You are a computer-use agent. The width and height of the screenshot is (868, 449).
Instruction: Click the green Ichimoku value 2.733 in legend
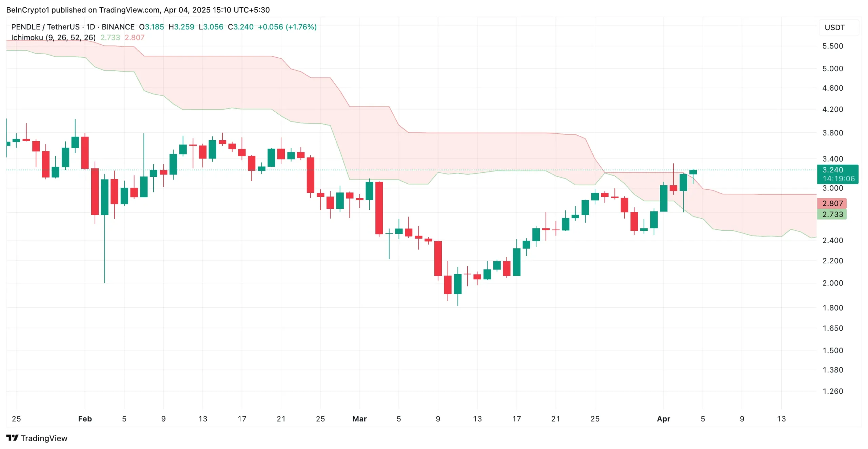110,37
